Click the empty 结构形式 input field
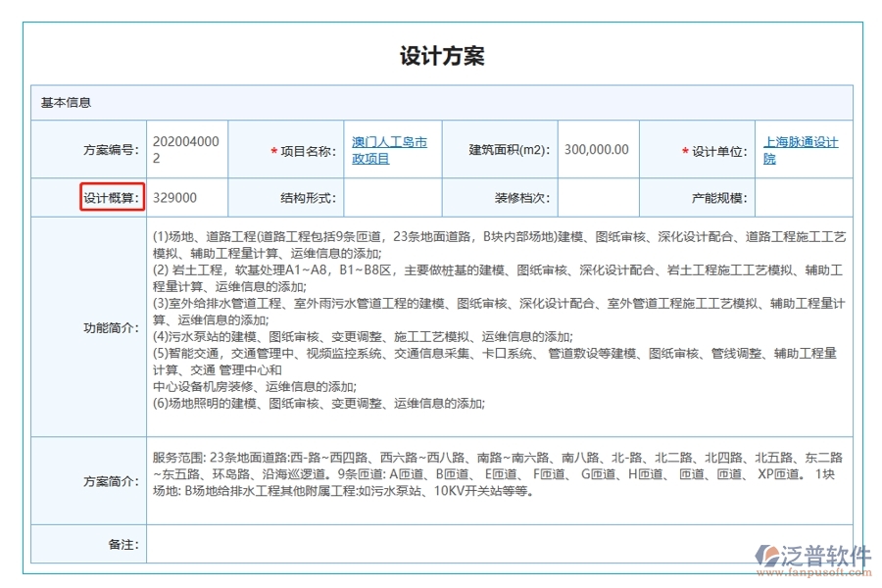Viewport: 882px width, 588px height. pos(391,197)
